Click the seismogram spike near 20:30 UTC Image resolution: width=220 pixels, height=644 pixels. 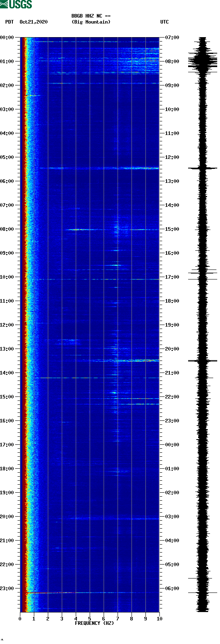pyautogui.click(x=203, y=361)
